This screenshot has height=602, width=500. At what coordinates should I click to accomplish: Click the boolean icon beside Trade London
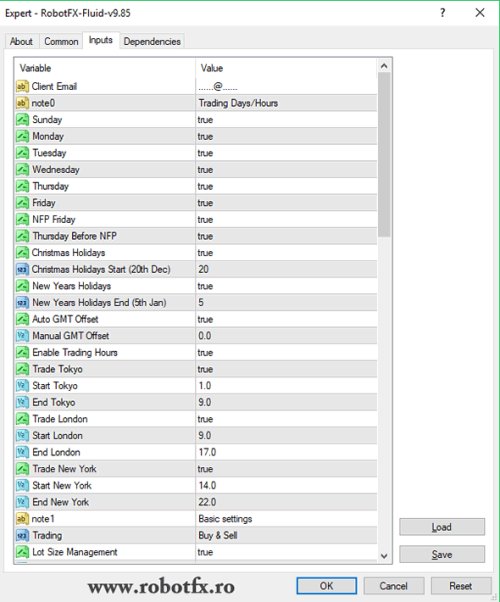[22, 419]
